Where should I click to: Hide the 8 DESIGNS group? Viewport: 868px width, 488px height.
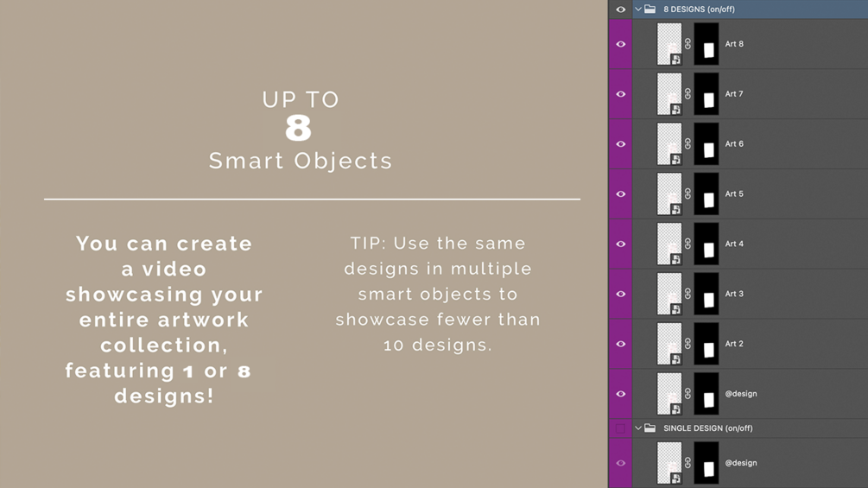[x=620, y=10]
